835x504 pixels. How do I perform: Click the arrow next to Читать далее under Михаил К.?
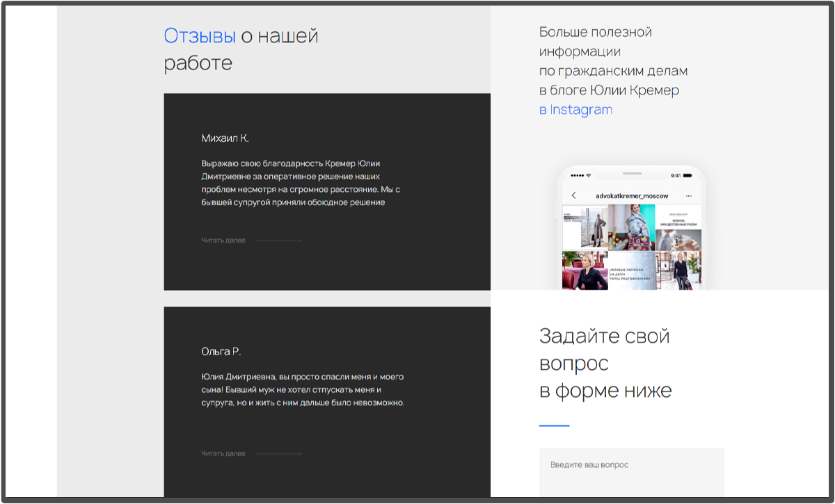pyautogui.click(x=279, y=241)
